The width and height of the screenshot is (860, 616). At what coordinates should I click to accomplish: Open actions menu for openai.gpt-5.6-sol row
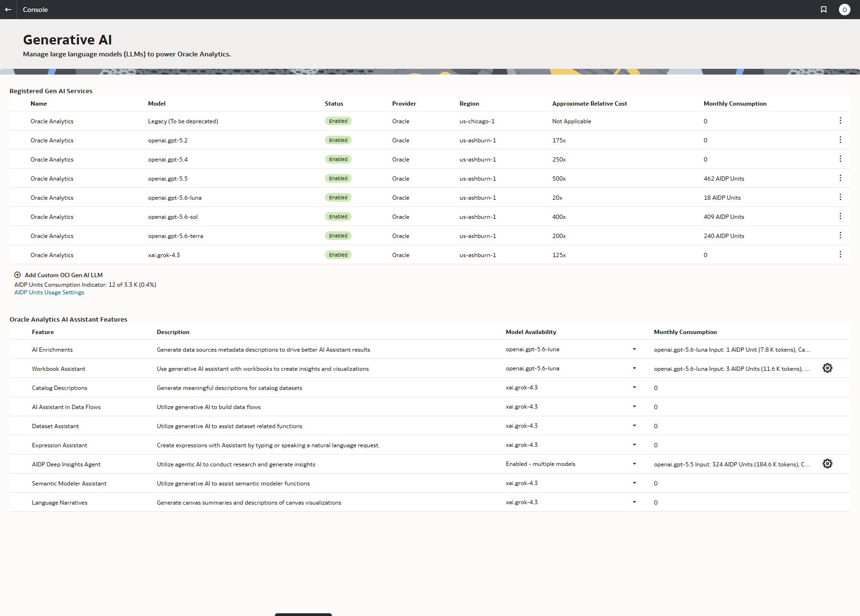840,216
